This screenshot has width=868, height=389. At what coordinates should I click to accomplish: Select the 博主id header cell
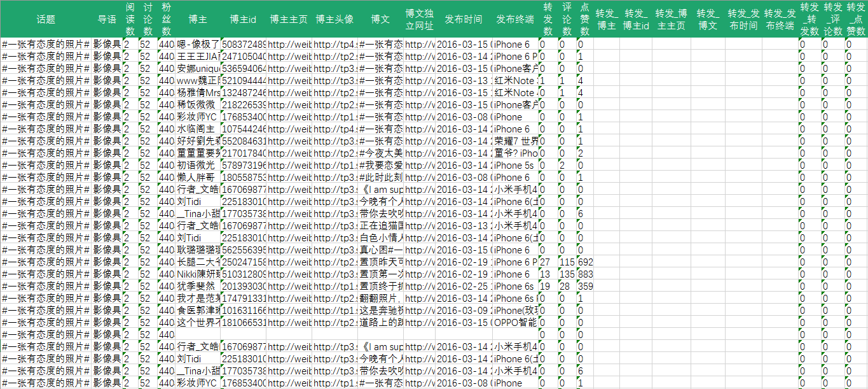[x=243, y=19]
